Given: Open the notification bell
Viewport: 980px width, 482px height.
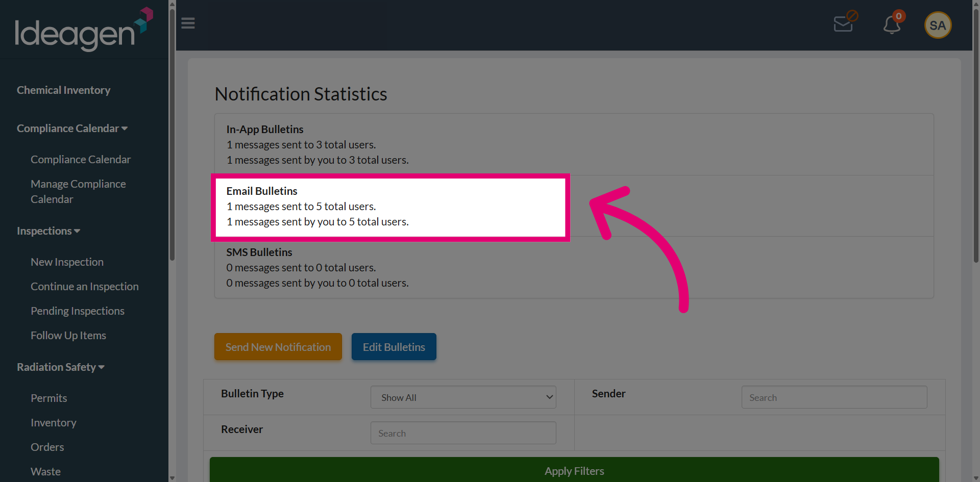Looking at the screenshot, I should point(892,24).
